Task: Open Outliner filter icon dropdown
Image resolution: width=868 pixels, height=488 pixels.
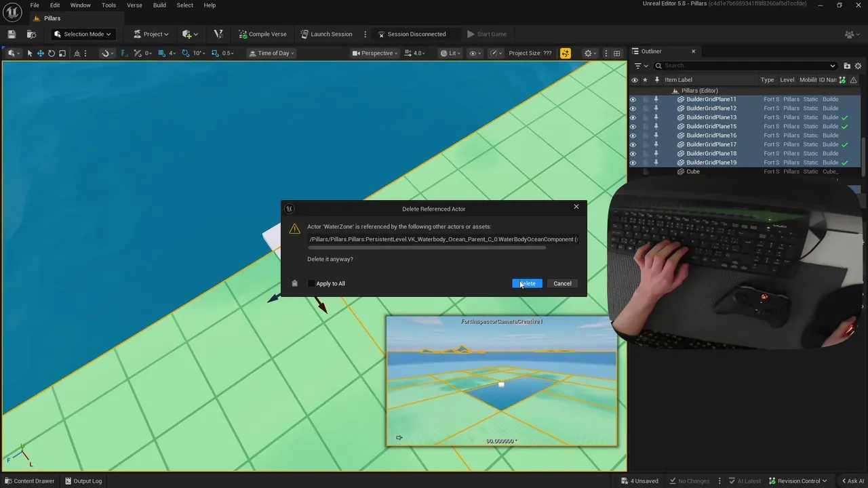Action: point(641,66)
